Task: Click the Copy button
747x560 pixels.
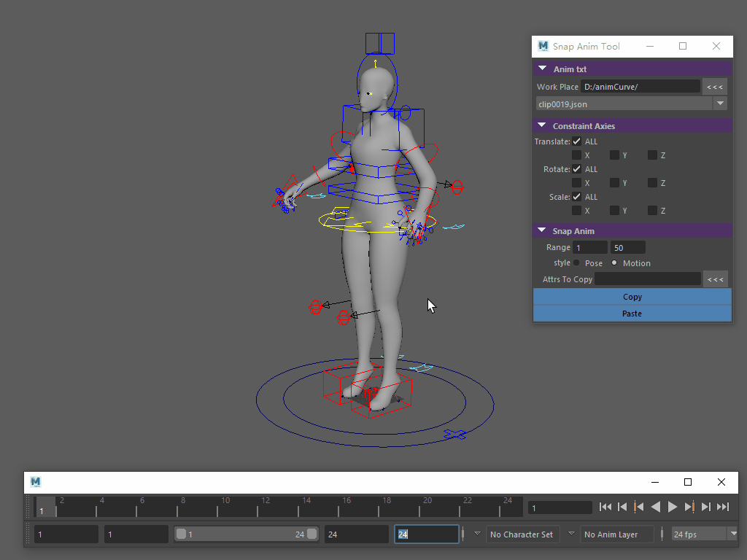Action: 632,297
